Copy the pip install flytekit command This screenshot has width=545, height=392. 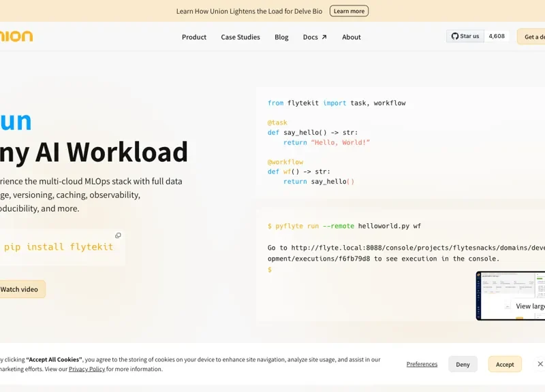point(118,235)
